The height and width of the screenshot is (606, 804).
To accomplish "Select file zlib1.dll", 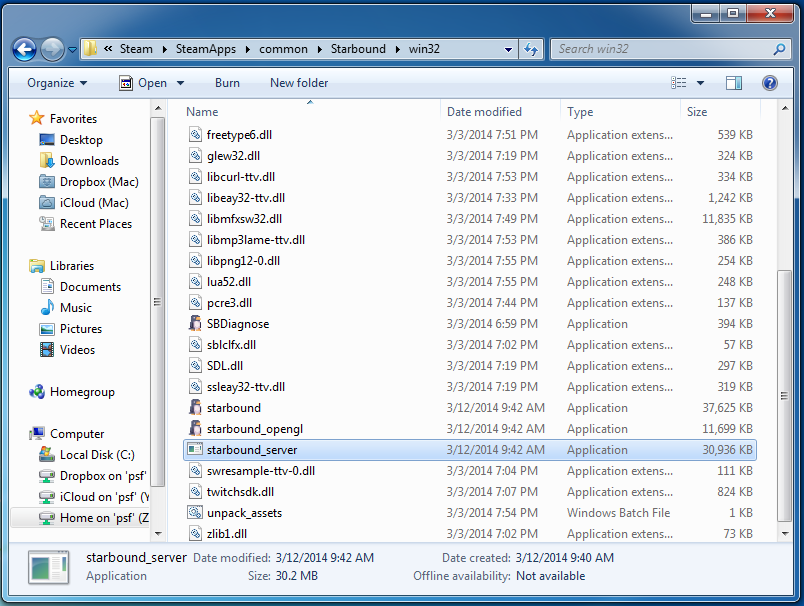I will tap(227, 534).
